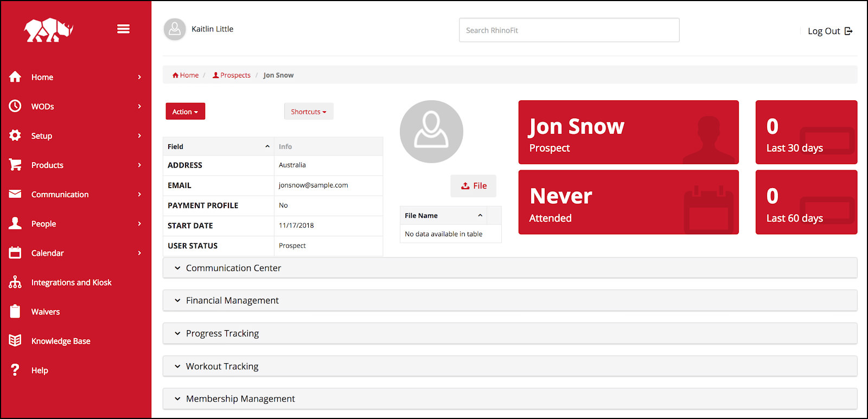This screenshot has width=868, height=419.
Task: Click the Search RhinoFit input field
Action: [x=569, y=30]
